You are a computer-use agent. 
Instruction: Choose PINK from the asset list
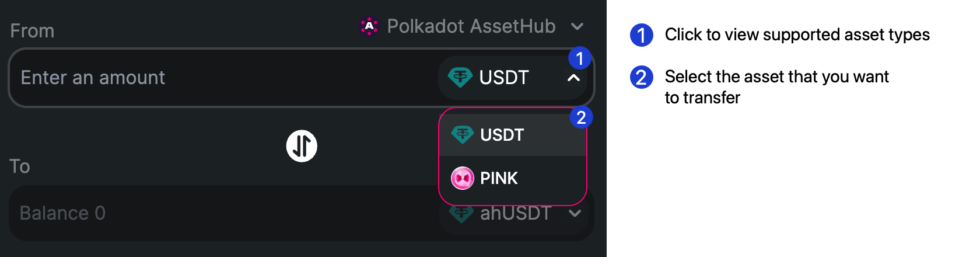click(499, 178)
